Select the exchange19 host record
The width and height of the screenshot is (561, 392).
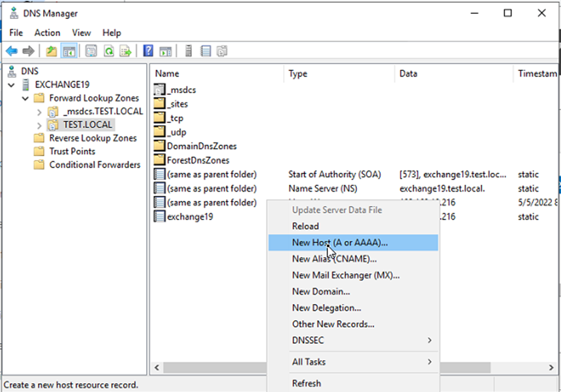[x=184, y=216]
